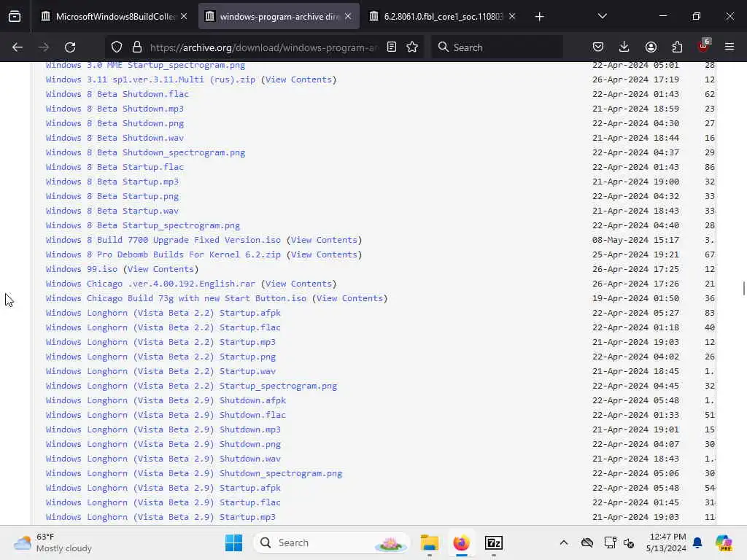This screenshot has height=560, width=747.
Task: Open Longhorn Vista Beta 2.2 Startup_spectrogram.png
Action: [192, 386]
